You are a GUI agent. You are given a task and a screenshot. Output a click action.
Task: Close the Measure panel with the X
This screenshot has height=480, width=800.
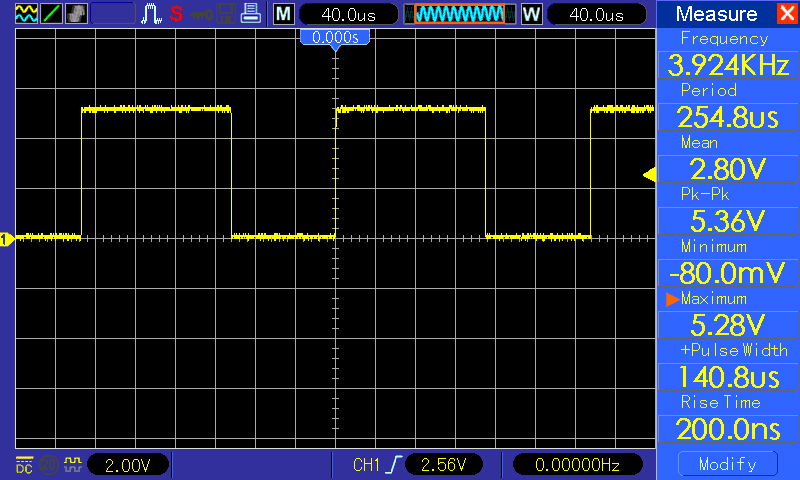point(787,14)
